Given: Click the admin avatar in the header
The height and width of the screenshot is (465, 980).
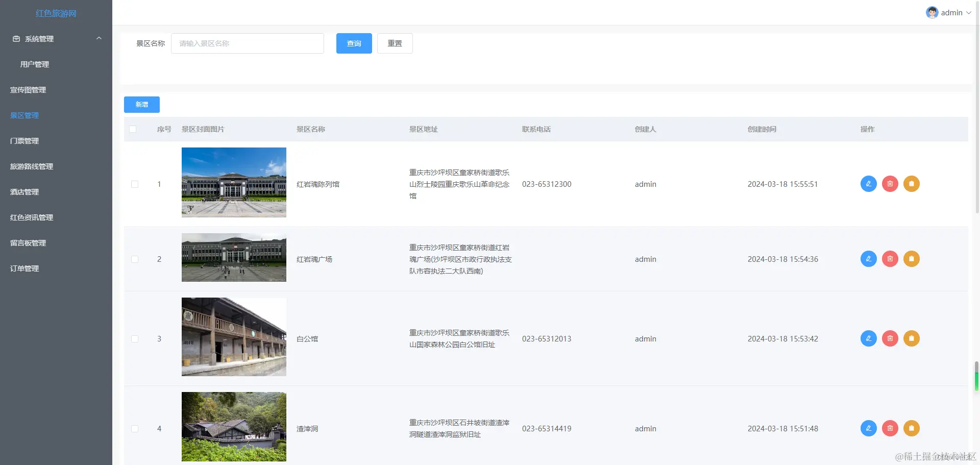Looking at the screenshot, I should tap(932, 12).
